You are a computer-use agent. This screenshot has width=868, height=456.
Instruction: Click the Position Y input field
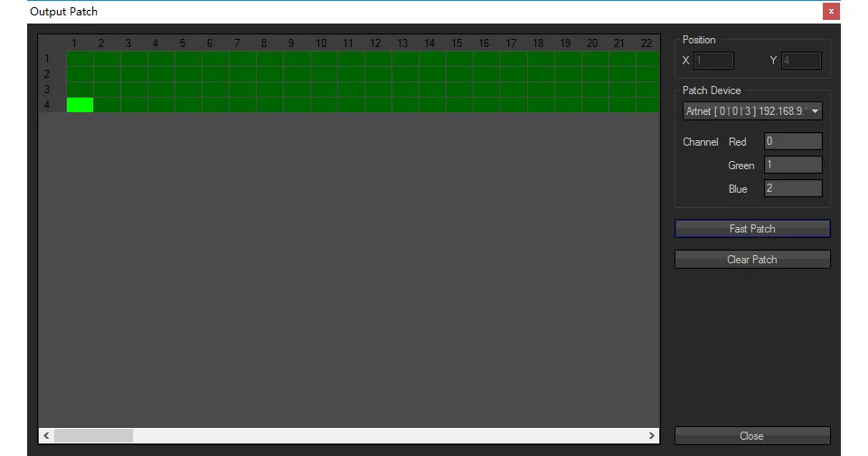pyautogui.click(x=801, y=61)
